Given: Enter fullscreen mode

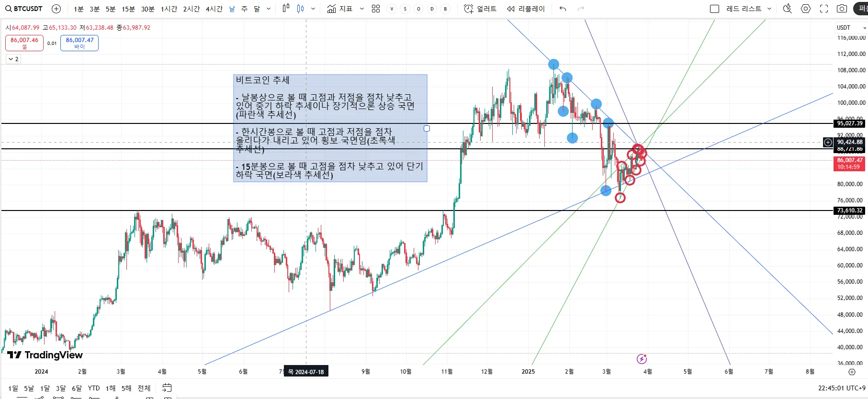Looking at the screenshot, I should [x=824, y=9].
